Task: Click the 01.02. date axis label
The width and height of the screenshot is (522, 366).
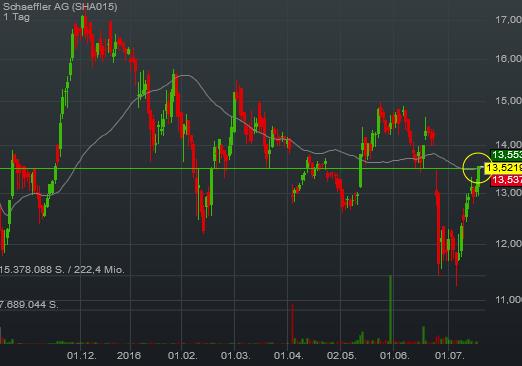Action: pos(183,356)
